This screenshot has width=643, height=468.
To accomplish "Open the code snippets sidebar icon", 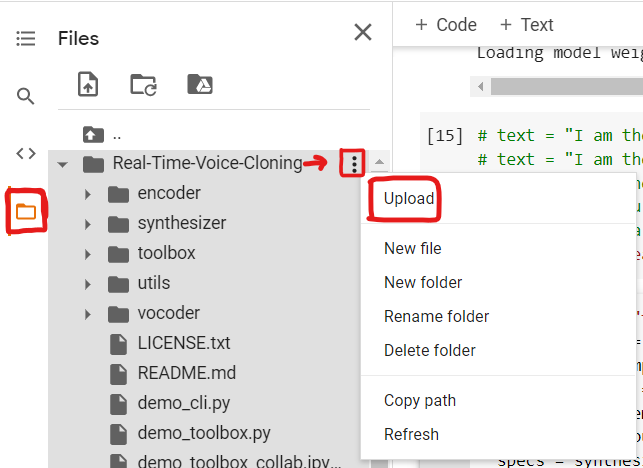I will coord(25,153).
